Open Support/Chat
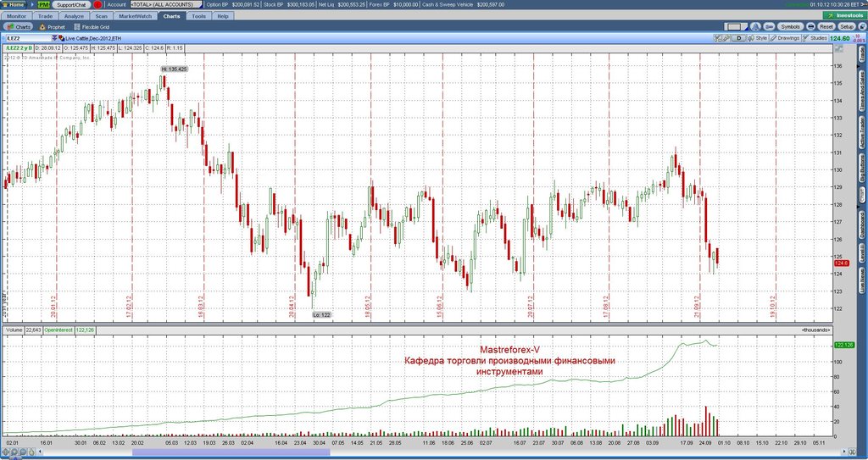This screenshot has height=460, width=868. [x=71, y=4]
